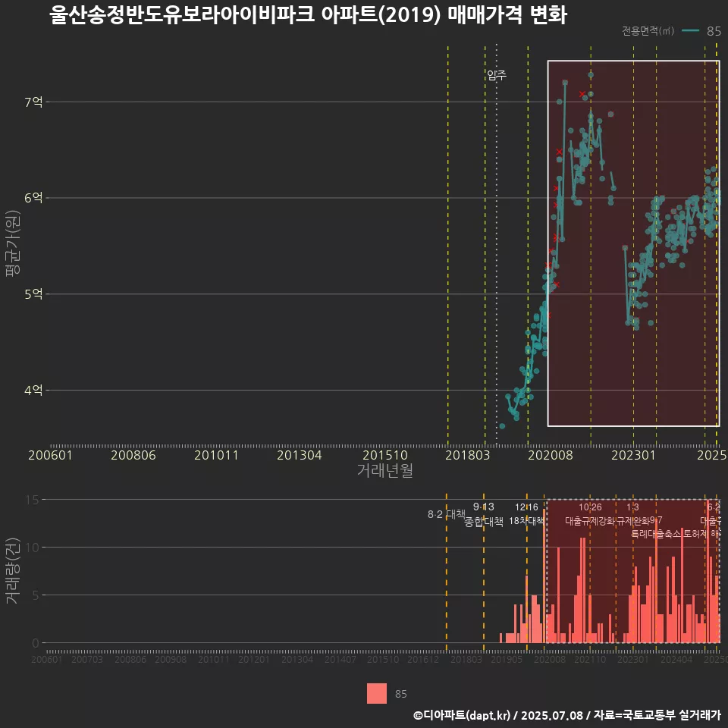Click the teal 85 legend line sample
The width and height of the screenshot is (728, 728).
690,30
